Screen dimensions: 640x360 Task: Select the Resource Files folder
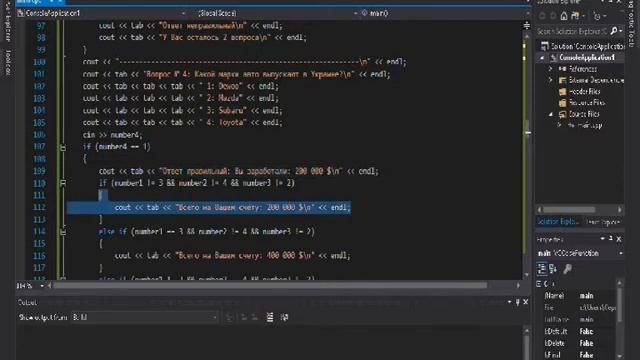point(582,103)
